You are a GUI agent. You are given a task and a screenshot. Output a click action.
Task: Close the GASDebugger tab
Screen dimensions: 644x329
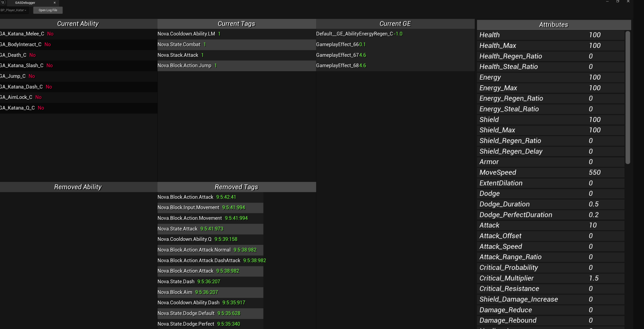click(55, 3)
